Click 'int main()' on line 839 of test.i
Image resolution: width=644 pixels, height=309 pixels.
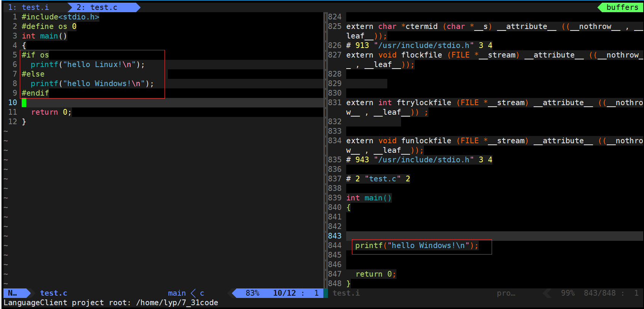pyautogui.click(x=369, y=198)
